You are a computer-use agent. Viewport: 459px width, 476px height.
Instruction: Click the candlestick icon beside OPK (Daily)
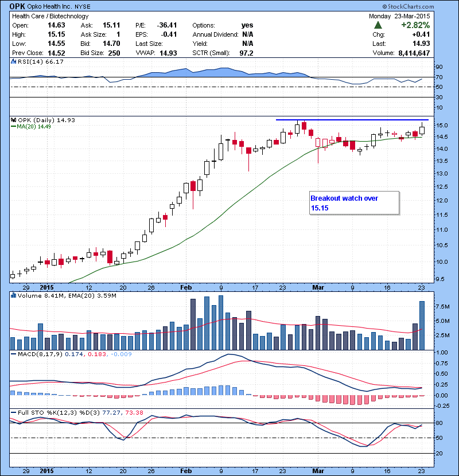13,120
